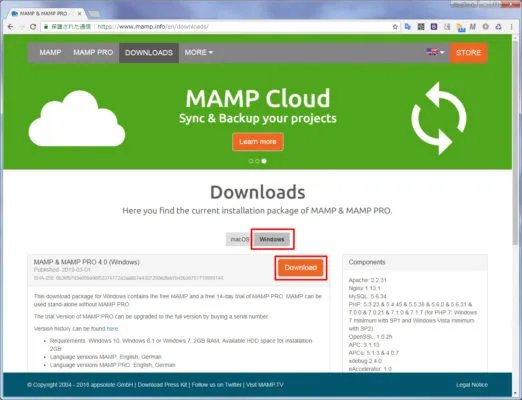Click the 'MySQL: 5.6.34' component entry

coord(368,296)
